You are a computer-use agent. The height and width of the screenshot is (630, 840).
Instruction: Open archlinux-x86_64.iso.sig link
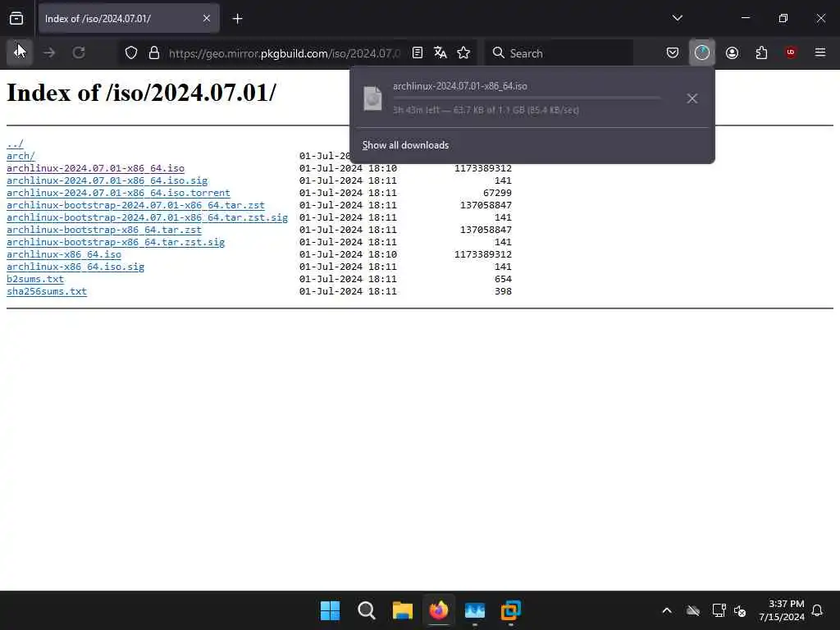75,267
